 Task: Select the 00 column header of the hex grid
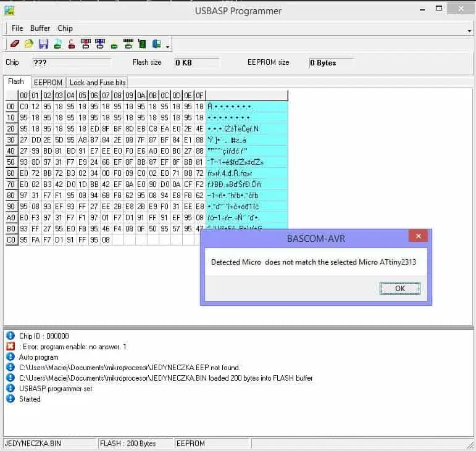[24, 96]
